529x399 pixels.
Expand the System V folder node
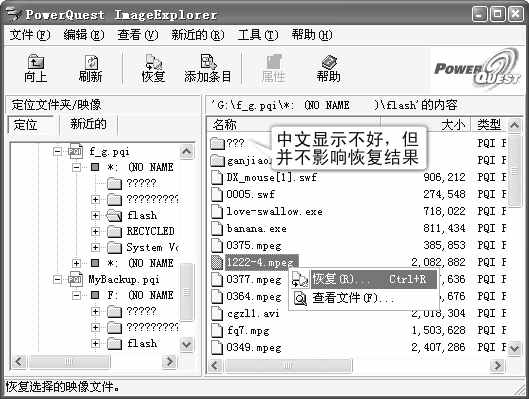click(x=95, y=248)
